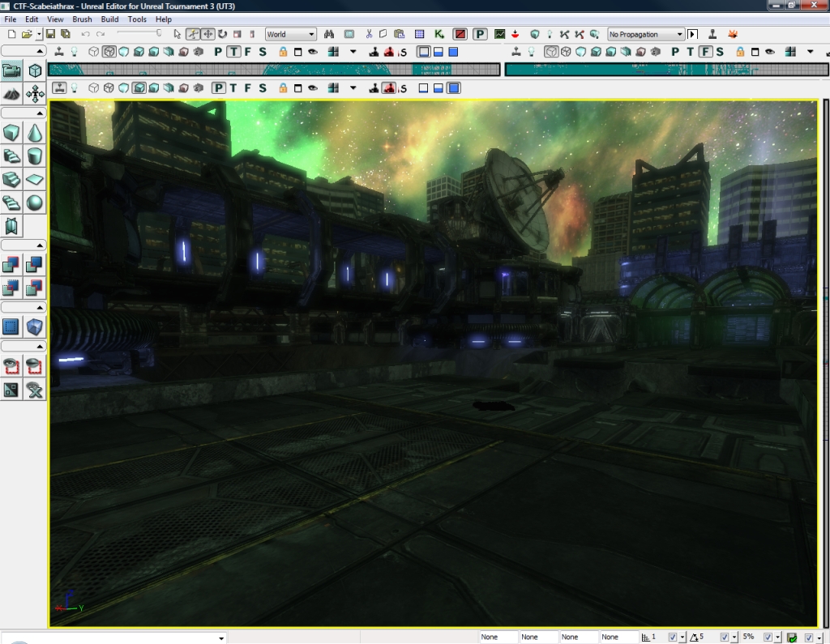Select the arrow pointer selection mode
This screenshot has width=830, height=644.
tap(178, 34)
